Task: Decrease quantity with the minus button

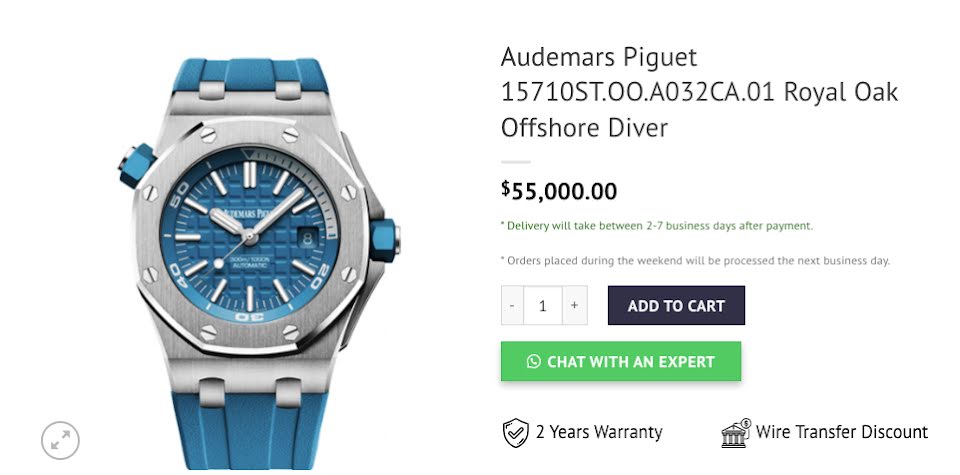Action: (x=512, y=305)
